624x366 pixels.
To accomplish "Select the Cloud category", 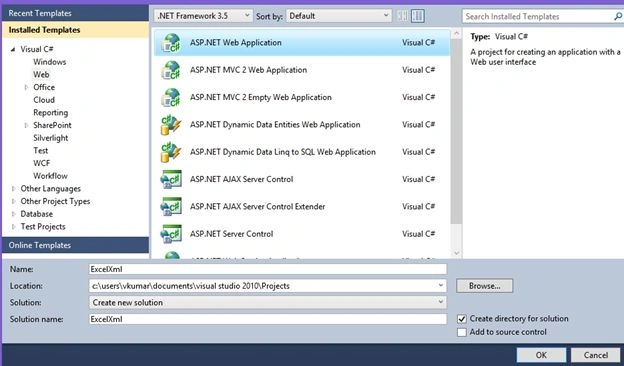I will (x=44, y=100).
